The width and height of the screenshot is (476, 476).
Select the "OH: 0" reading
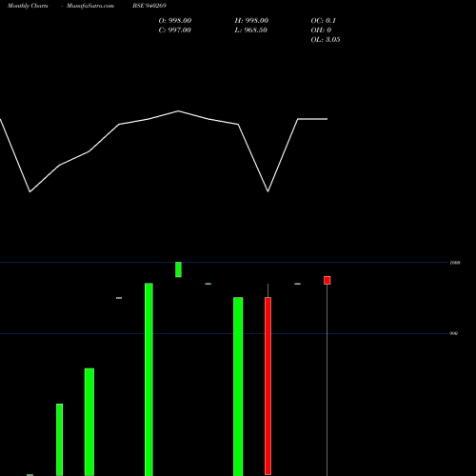coord(321,30)
